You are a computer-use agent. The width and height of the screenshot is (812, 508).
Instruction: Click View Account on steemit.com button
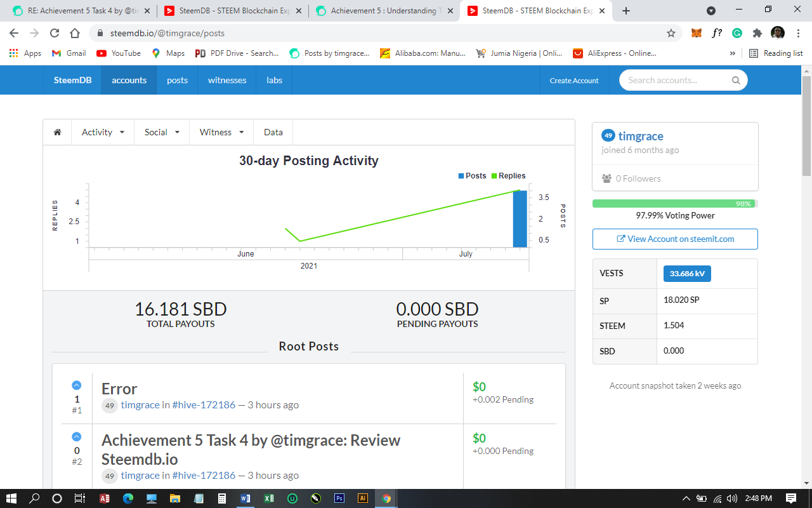[x=675, y=239]
